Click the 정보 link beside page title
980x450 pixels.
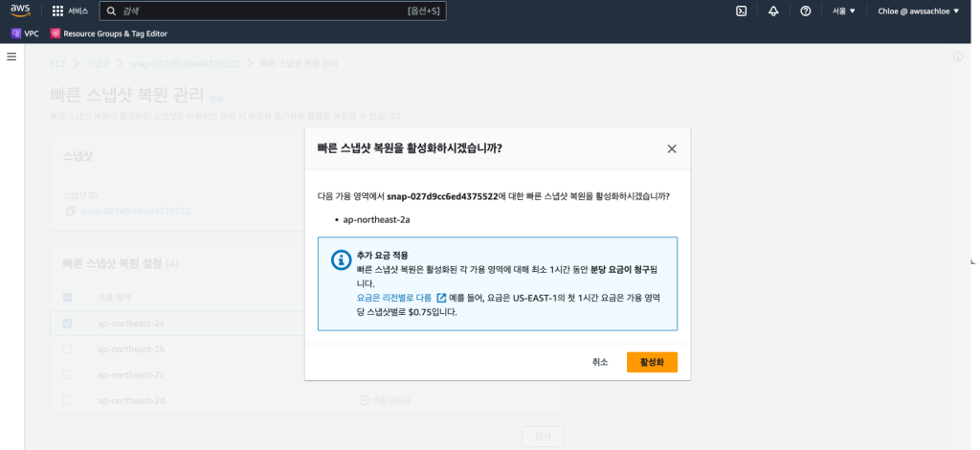point(216,98)
